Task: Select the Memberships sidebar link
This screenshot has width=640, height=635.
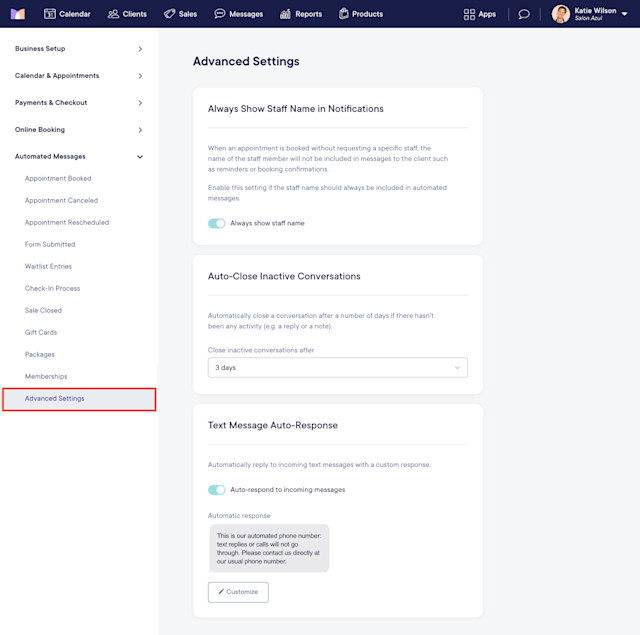Action: pos(46,376)
